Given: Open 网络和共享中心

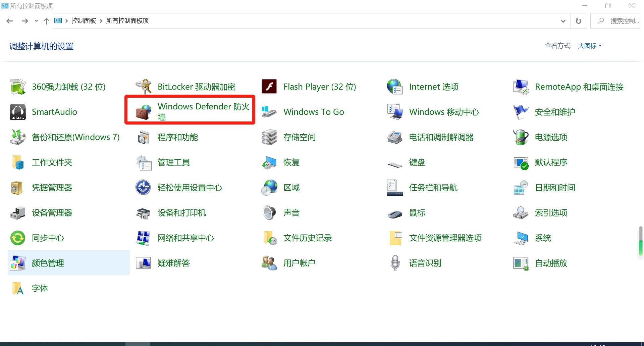Looking at the screenshot, I should click(x=185, y=238).
